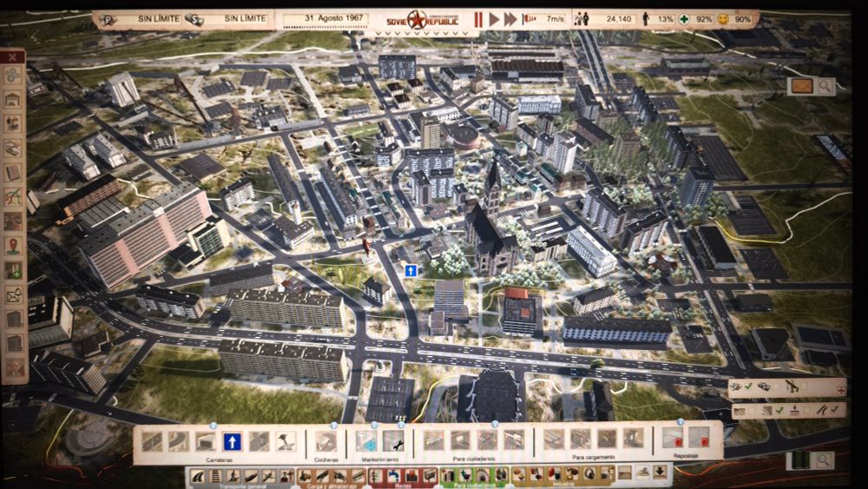Click the down-arrow icon ending the category bar

pyautogui.click(x=660, y=472)
